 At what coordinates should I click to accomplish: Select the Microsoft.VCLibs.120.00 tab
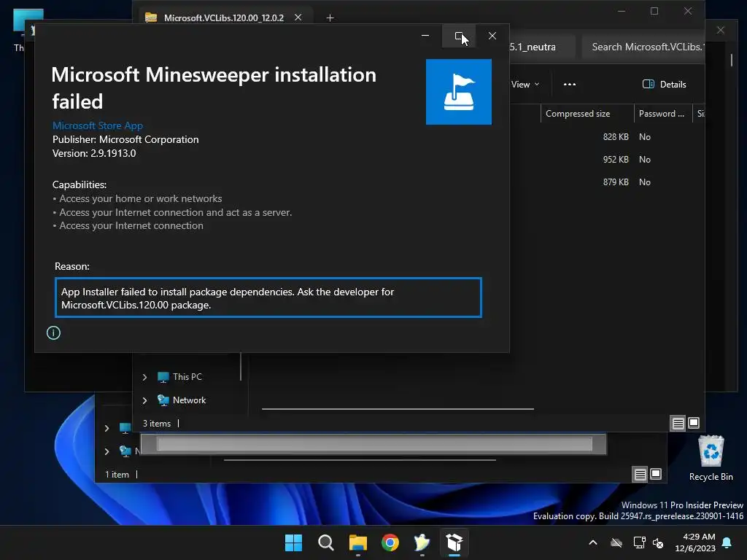(223, 17)
